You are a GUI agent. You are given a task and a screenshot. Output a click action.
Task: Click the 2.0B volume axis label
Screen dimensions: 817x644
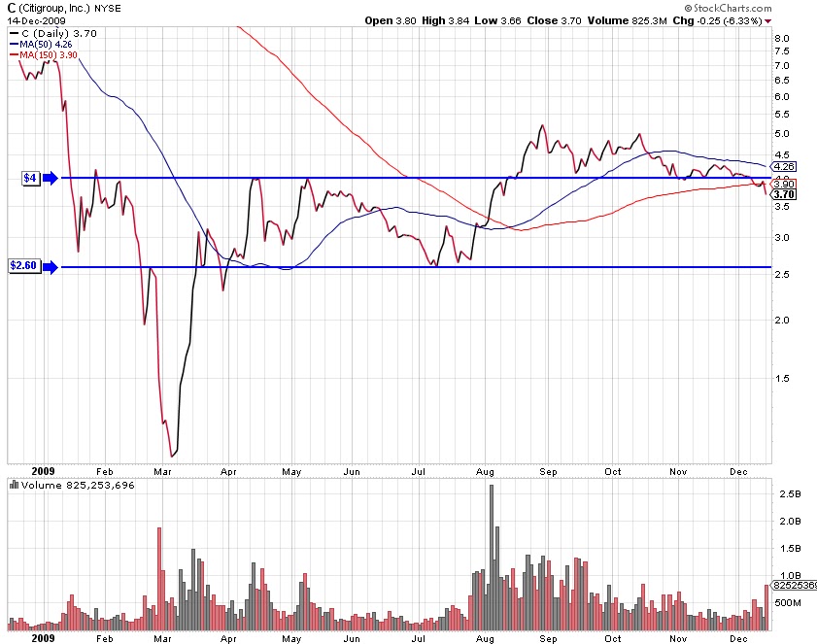pyautogui.click(x=790, y=521)
